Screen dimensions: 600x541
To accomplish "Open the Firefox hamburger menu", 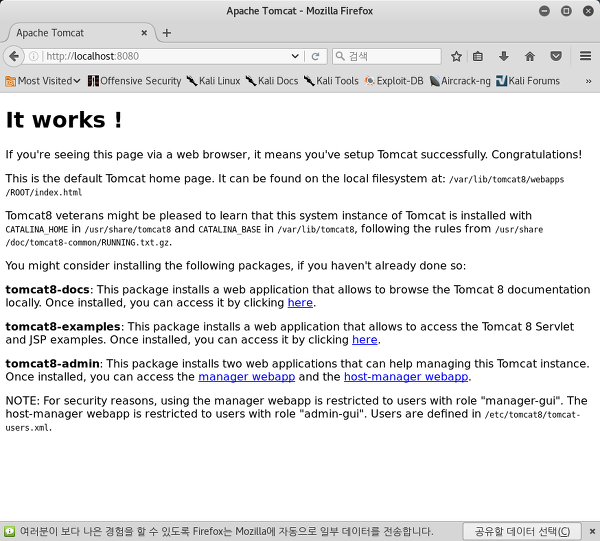I will tap(585, 56).
